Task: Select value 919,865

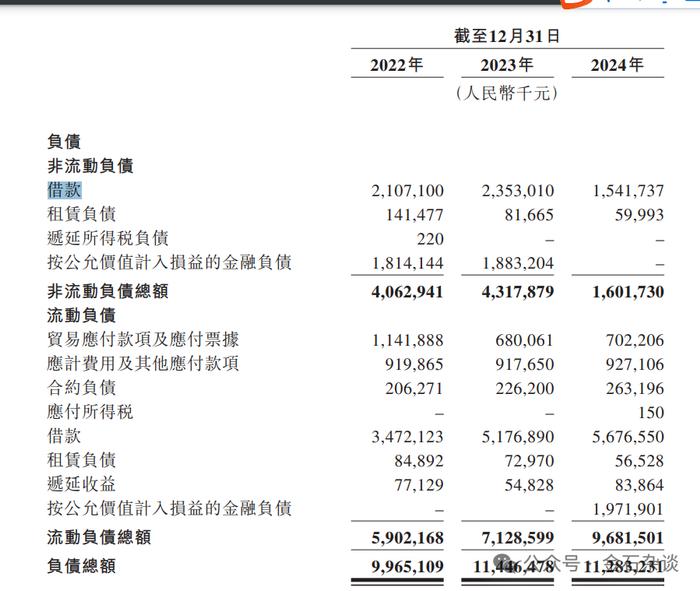Action: [x=414, y=365]
